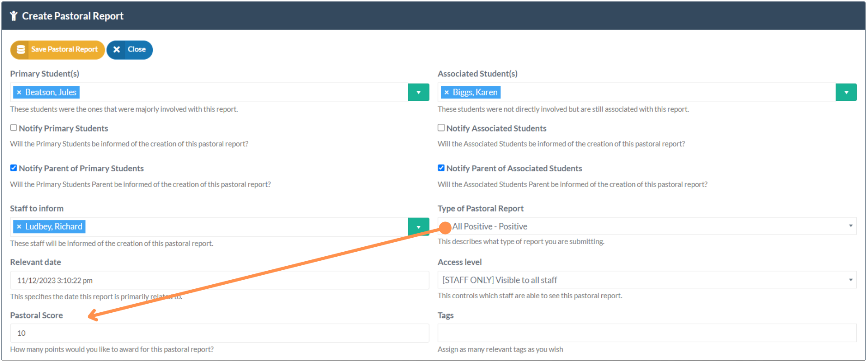Click the Create Pastoral Report header icon
Viewport: 868px width, 362px height.
[14, 16]
